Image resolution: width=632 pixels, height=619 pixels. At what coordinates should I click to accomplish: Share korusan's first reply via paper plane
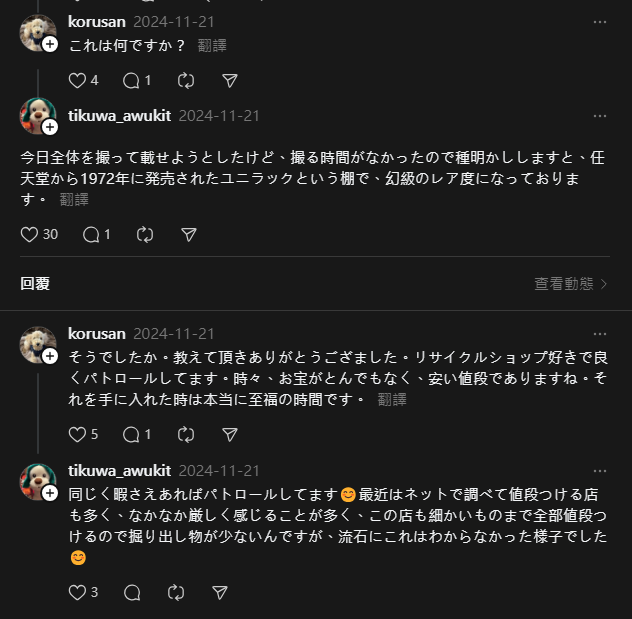(229, 80)
